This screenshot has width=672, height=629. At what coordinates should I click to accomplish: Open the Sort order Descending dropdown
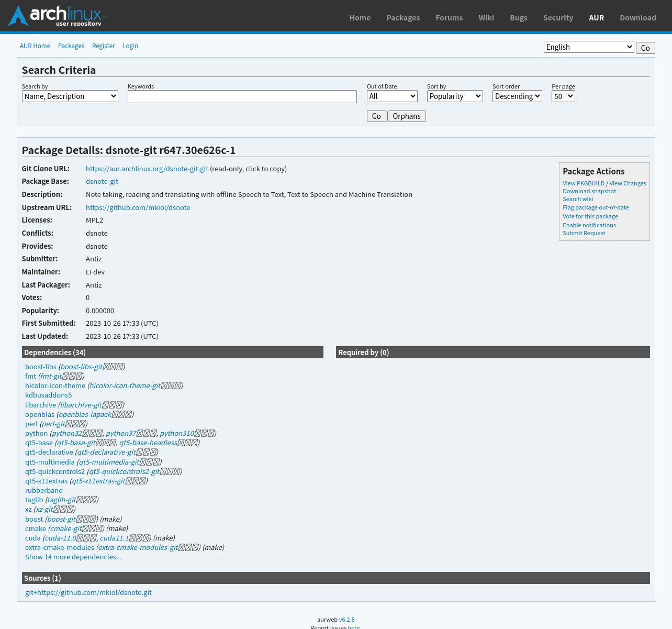517,96
